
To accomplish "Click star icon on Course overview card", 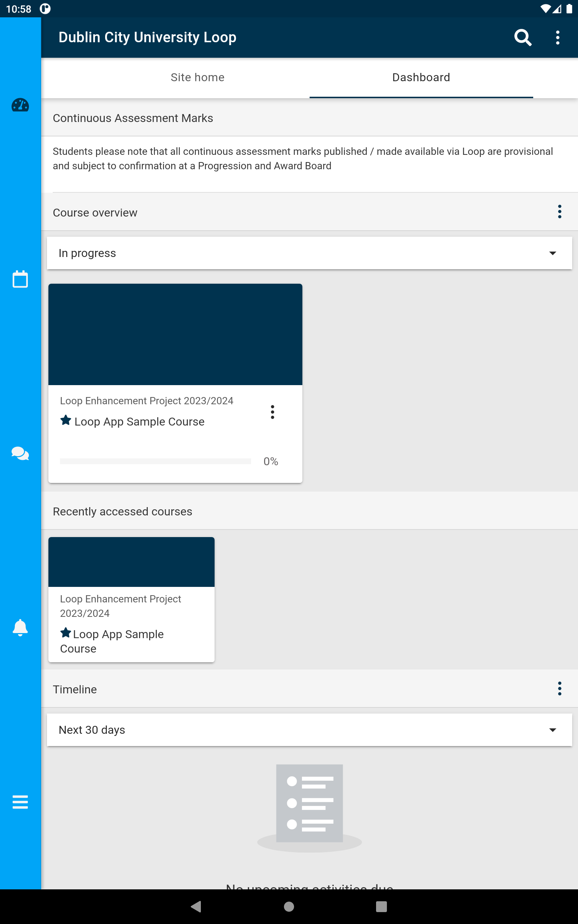I will [x=66, y=420].
